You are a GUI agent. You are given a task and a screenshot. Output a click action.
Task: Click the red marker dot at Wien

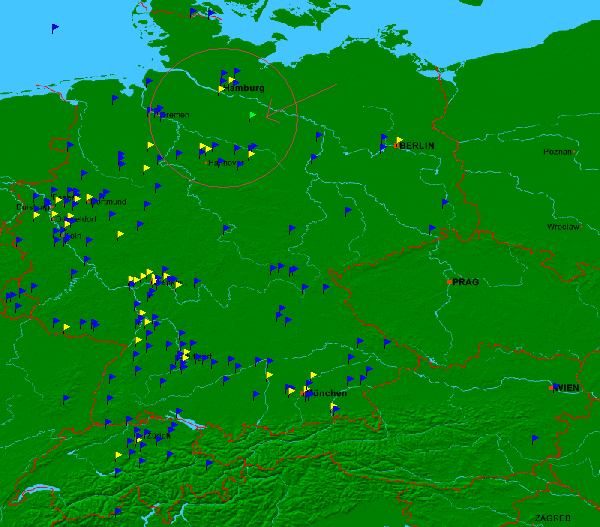click(551, 386)
